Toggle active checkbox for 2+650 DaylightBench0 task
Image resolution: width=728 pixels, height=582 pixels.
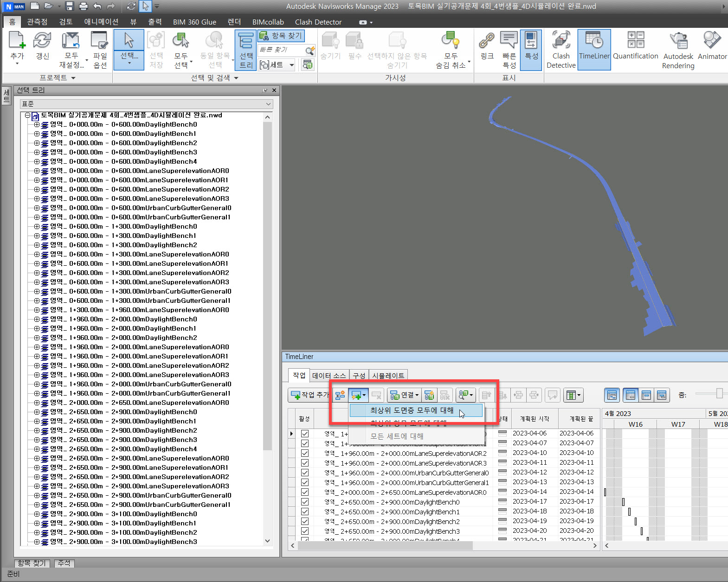(x=305, y=502)
